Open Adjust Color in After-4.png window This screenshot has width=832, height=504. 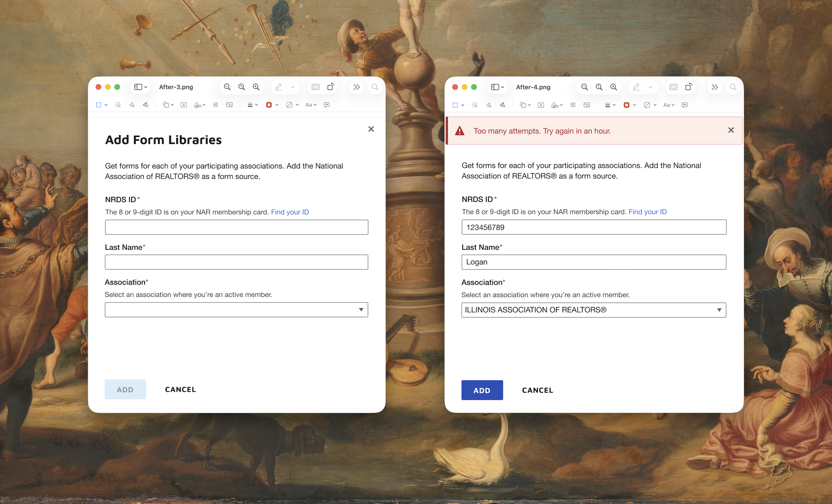pos(573,105)
